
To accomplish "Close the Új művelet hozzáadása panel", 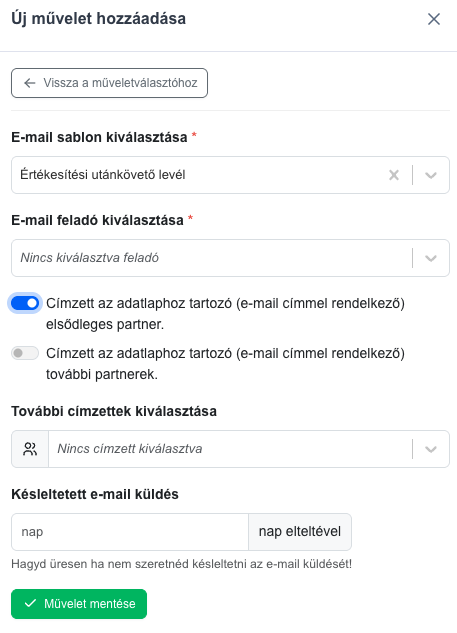I will click(x=434, y=19).
